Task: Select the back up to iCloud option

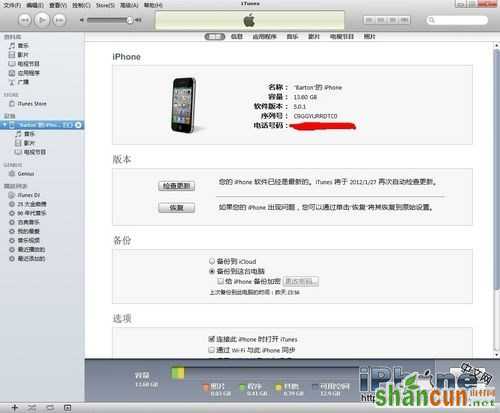Action: (x=212, y=261)
